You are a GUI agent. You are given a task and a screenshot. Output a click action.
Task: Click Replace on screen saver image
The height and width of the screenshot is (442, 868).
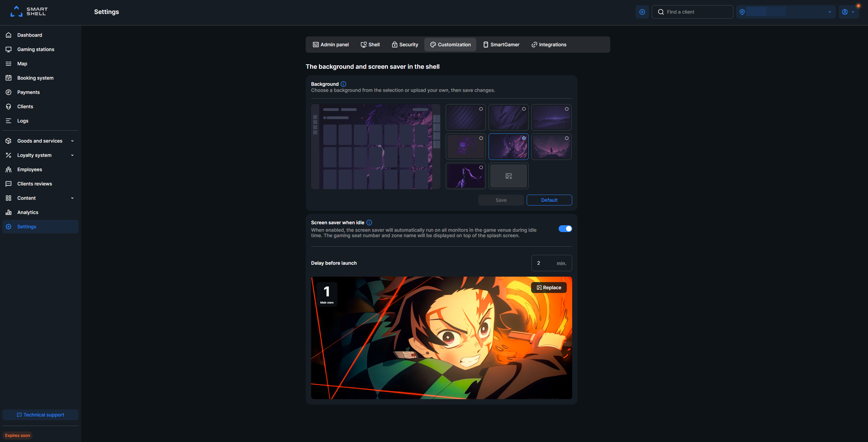pos(549,288)
